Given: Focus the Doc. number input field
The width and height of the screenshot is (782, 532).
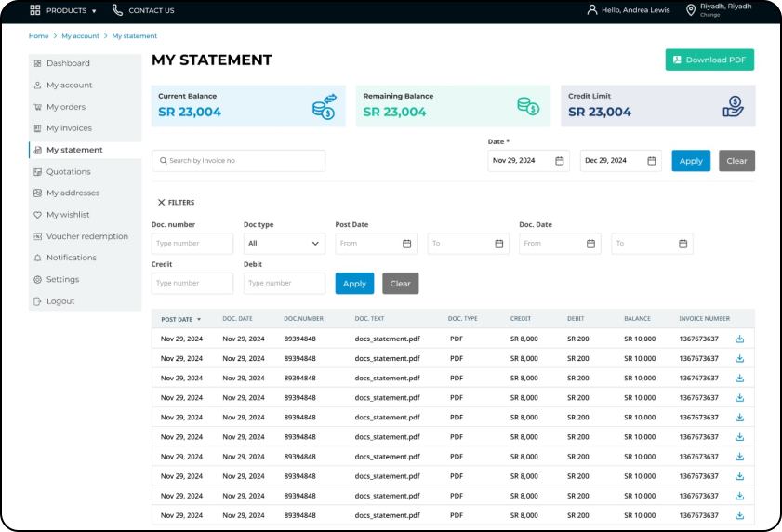Looking at the screenshot, I should pos(192,244).
